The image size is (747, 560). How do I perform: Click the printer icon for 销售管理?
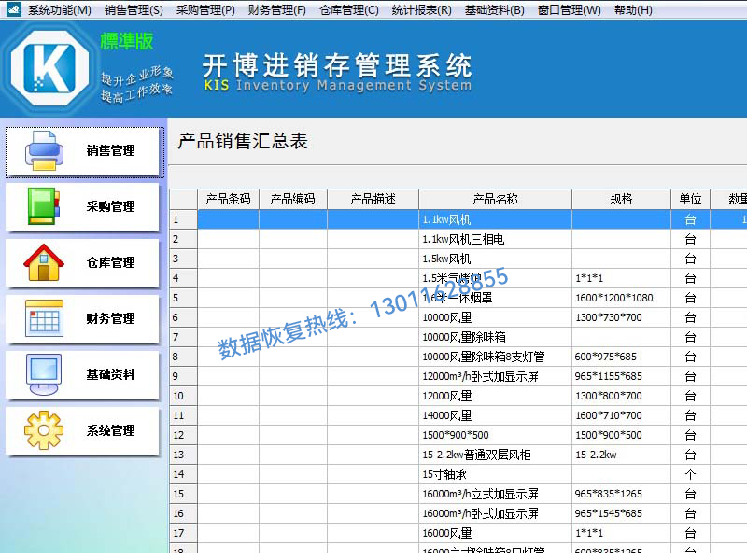44,150
